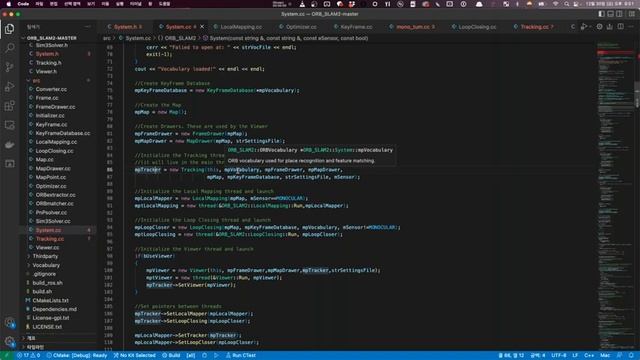Screen dimensions: 640x360
Task: Open the Extensions view
Action: (x=9, y=106)
